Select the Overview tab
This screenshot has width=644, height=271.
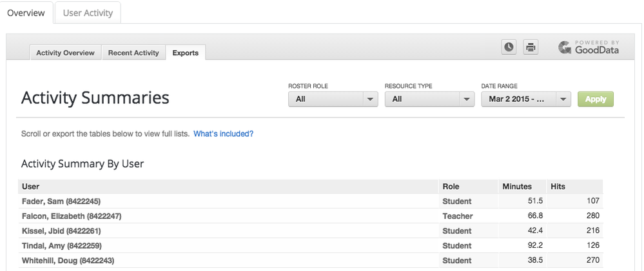26,13
